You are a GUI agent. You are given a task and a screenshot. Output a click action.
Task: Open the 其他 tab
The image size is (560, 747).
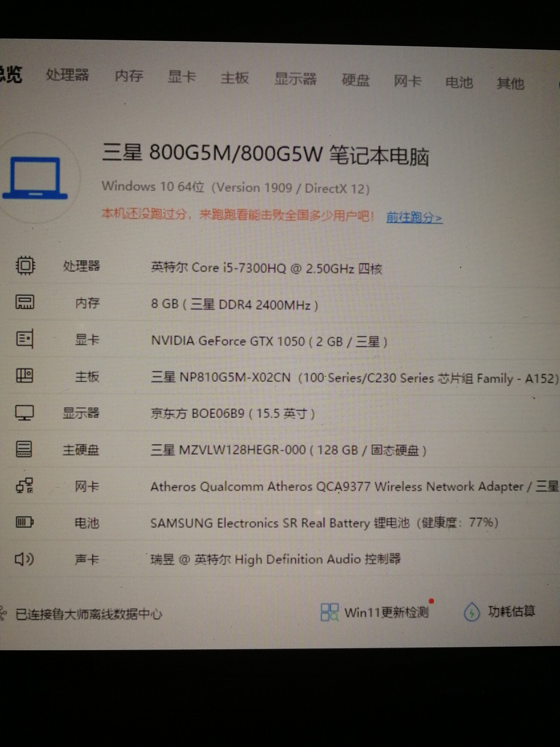(510, 83)
